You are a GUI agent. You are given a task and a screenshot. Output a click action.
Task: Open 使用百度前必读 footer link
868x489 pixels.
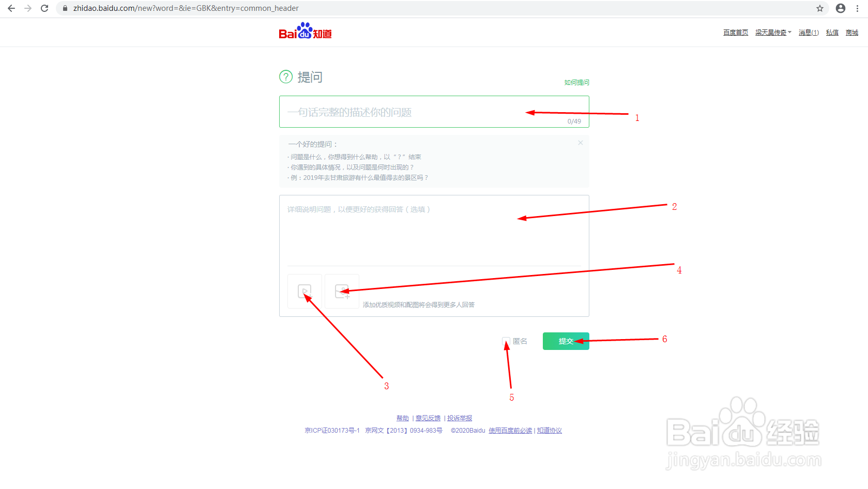[x=510, y=431]
